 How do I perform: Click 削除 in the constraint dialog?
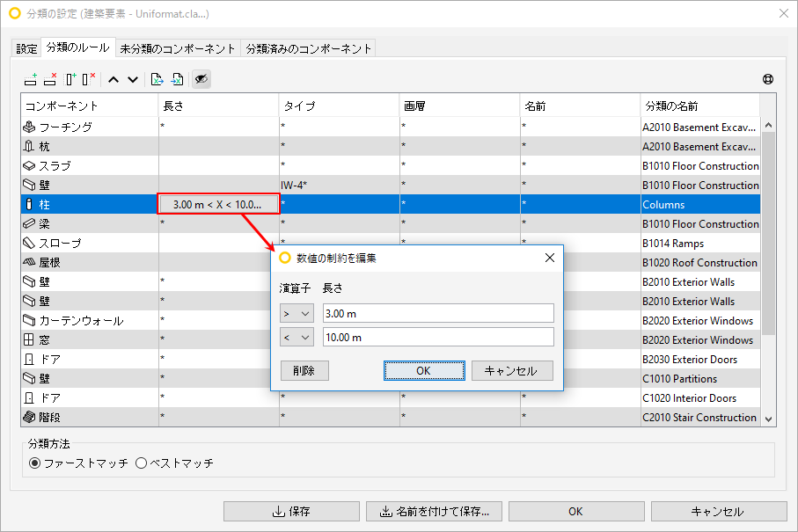point(304,371)
